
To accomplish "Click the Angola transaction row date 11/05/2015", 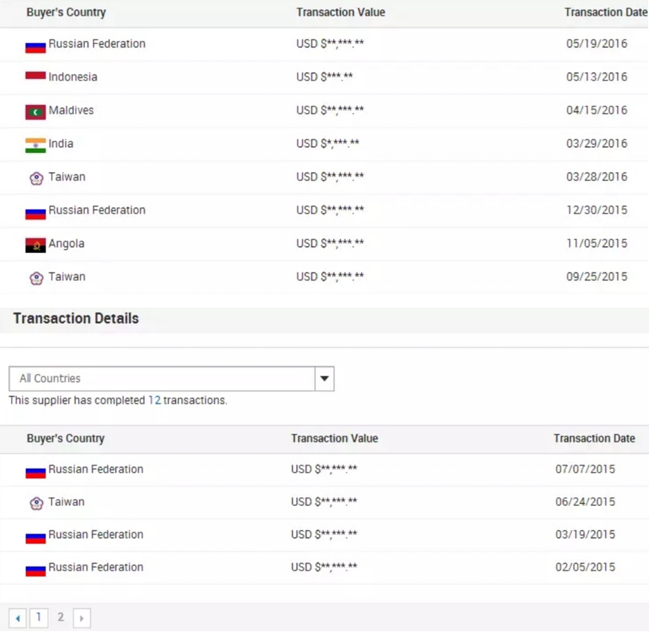I will click(597, 244).
